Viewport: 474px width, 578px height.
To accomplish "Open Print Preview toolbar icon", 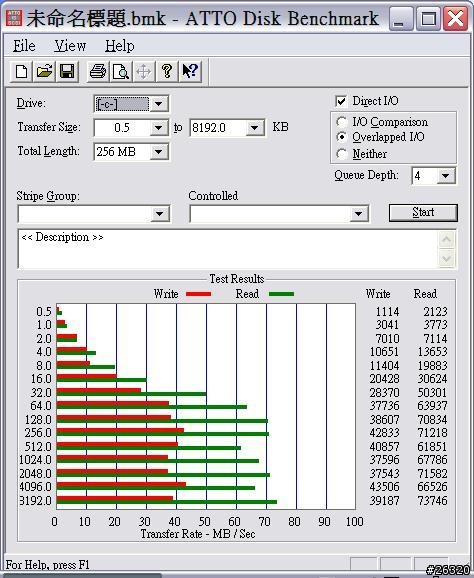I will click(121, 71).
